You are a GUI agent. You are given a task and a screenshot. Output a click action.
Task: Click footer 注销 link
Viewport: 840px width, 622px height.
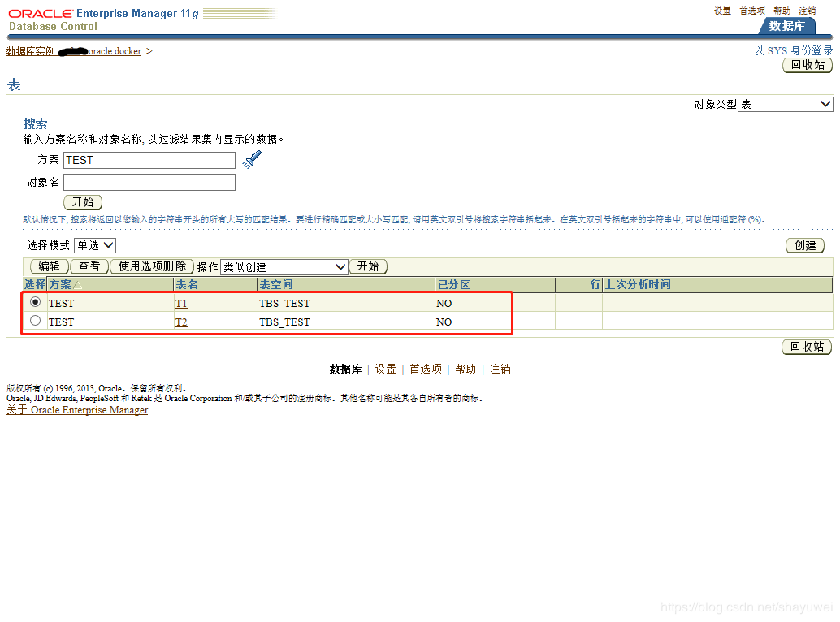tap(500, 369)
